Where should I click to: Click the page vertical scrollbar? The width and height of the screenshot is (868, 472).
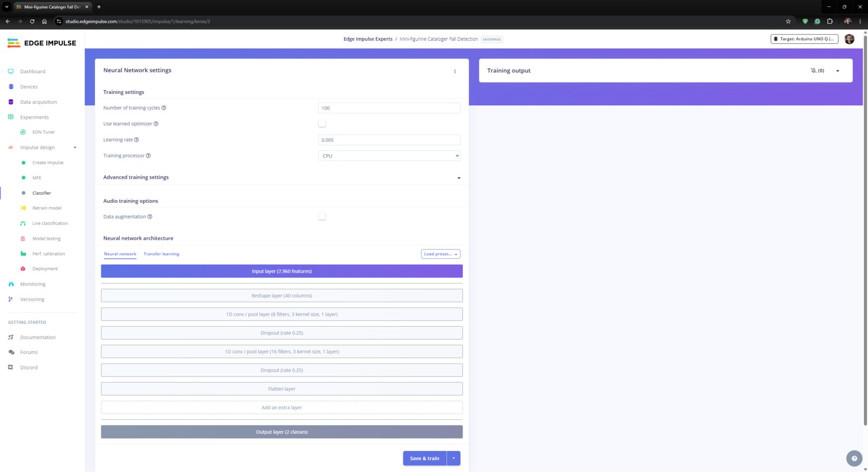865,231
